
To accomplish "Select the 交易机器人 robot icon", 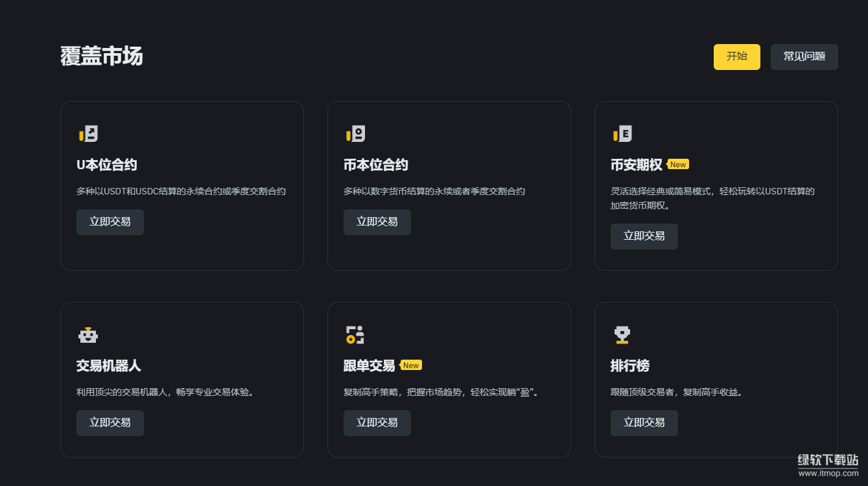I will pyautogui.click(x=88, y=335).
